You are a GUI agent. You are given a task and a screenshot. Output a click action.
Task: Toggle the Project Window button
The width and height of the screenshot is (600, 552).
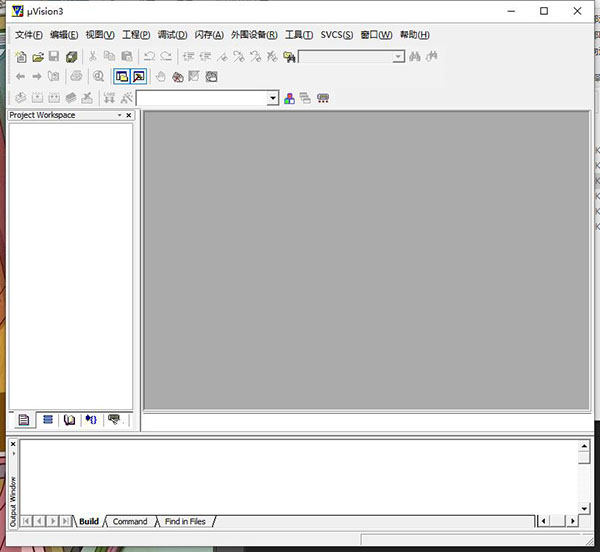[x=122, y=77]
